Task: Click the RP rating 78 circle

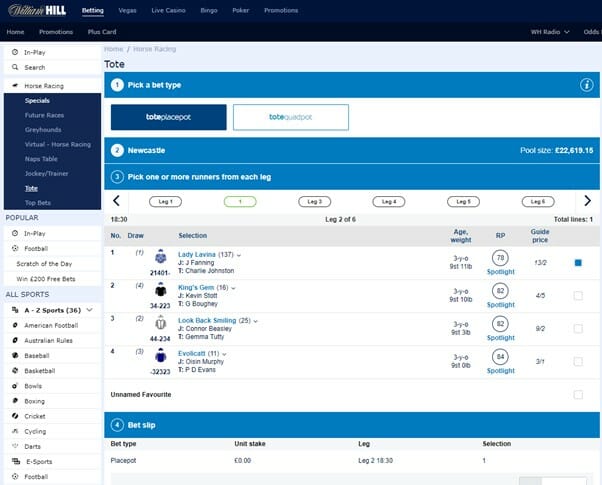Action: pyautogui.click(x=500, y=258)
